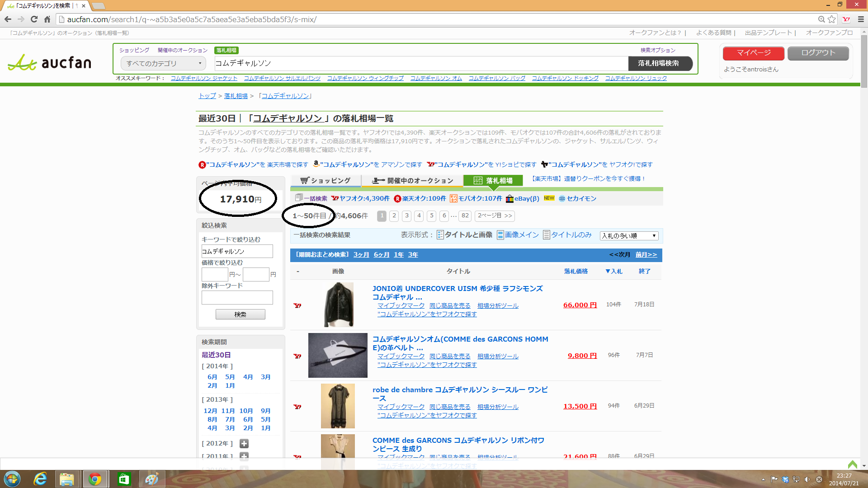Click the browser forward arrow
This screenshot has width=868, height=488.
point(21,19)
